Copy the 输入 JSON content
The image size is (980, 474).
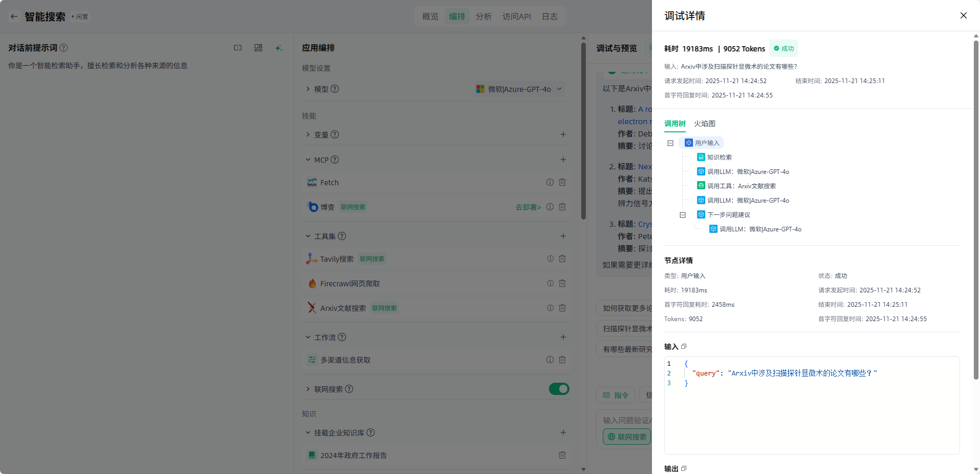(684, 347)
